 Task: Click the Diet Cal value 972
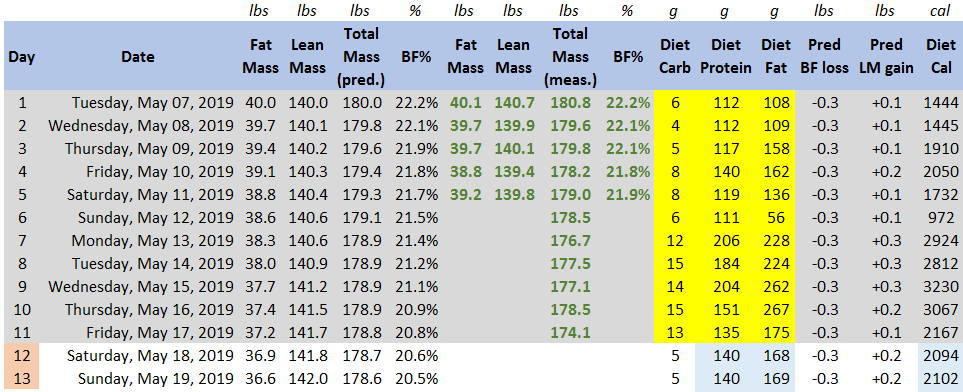coord(940,218)
